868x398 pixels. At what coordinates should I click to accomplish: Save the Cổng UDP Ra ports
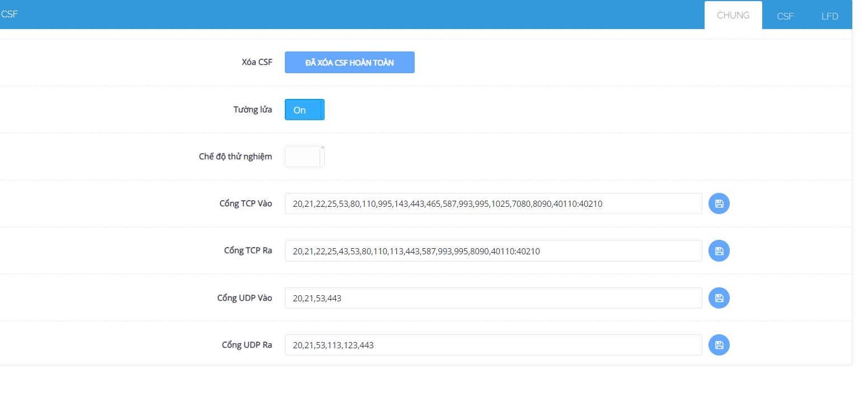point(719,345)
